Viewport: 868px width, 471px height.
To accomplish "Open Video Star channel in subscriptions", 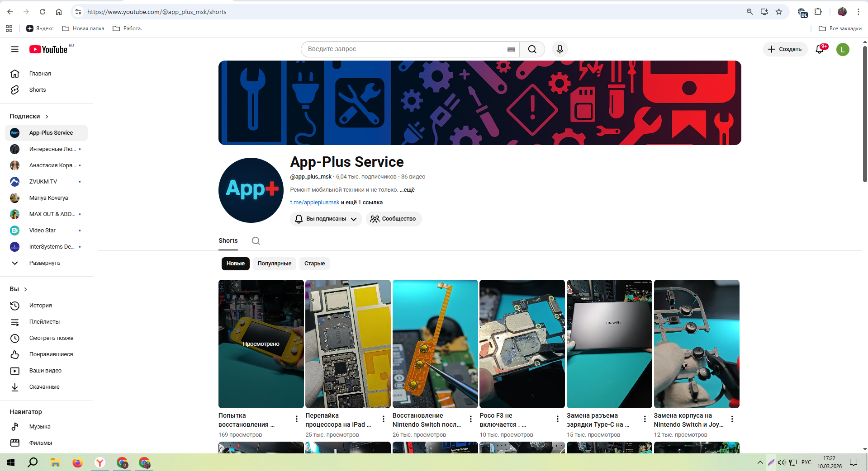I will click(x=47, y=231).
